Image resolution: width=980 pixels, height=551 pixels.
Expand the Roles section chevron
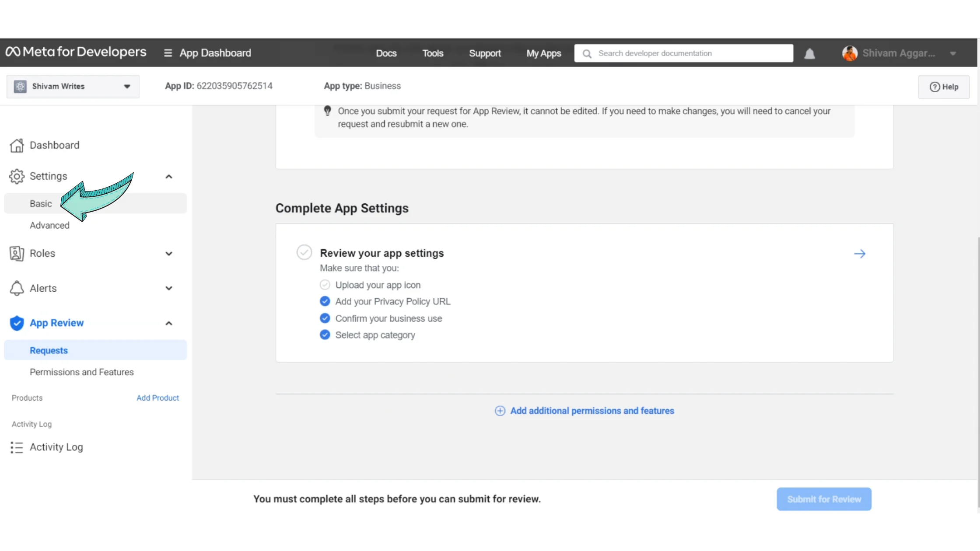pos(169,254)
